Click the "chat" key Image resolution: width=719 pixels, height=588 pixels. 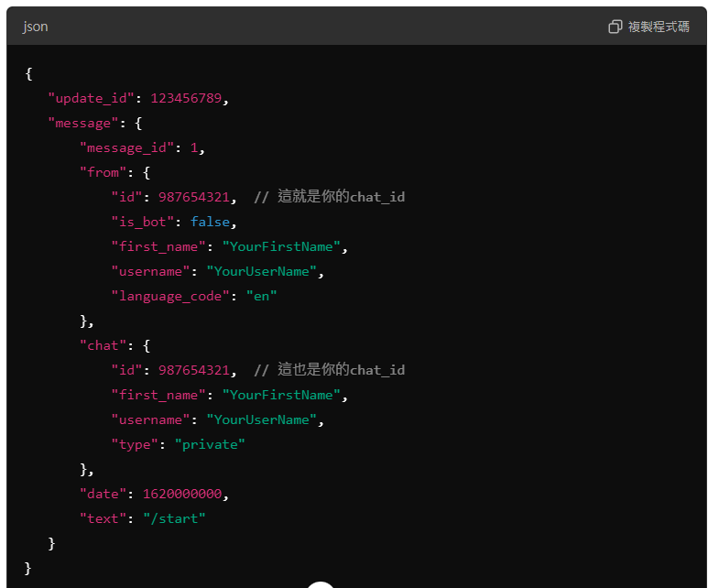pos(103,345)
